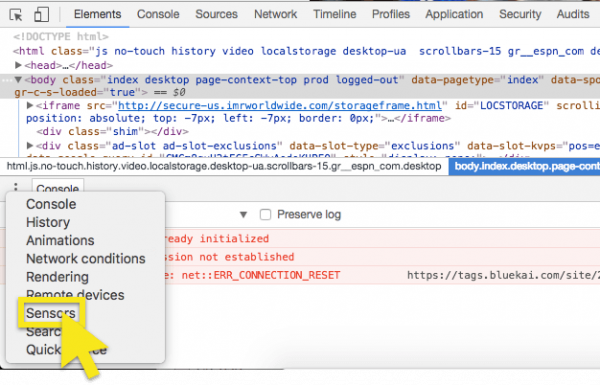Open the Profiles tab
This screenshot has width=600, height=385.
(x=391, y=14)
